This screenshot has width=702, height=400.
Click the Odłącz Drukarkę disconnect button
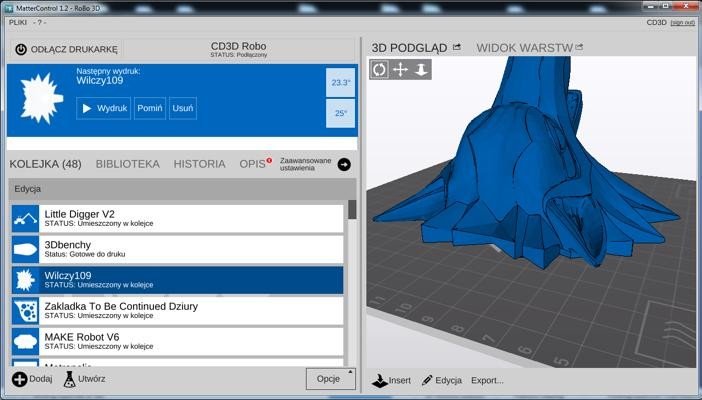pos(67,49)
